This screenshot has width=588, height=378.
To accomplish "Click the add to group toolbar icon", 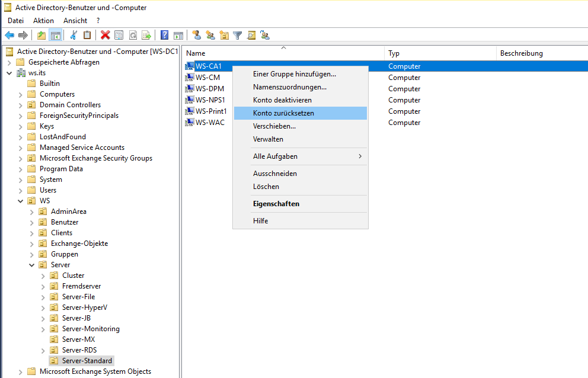I will [x=265, y=35].
